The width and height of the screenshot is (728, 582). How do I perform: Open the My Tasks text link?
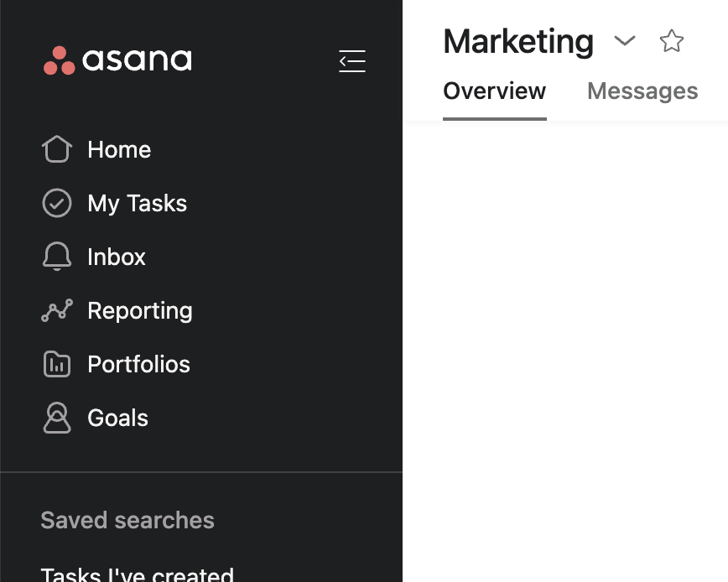click(x=138, y=204)
